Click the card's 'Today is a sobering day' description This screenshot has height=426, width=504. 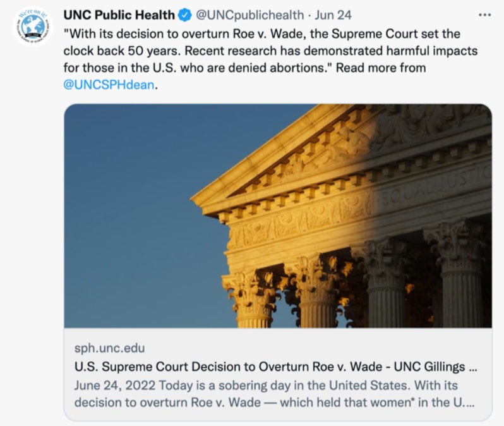tap(291, 385)
